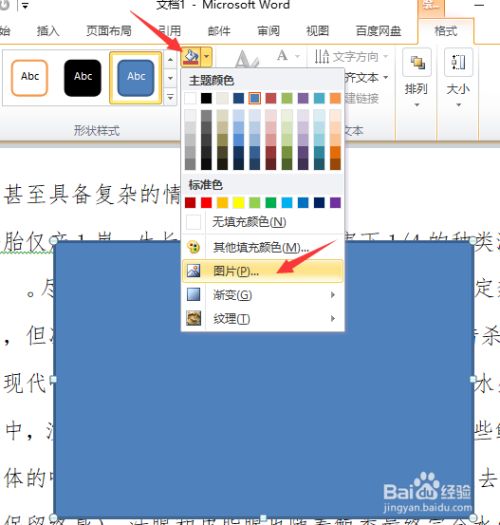Pick purple theme color swatch in top row

click(x=303, y=98)
